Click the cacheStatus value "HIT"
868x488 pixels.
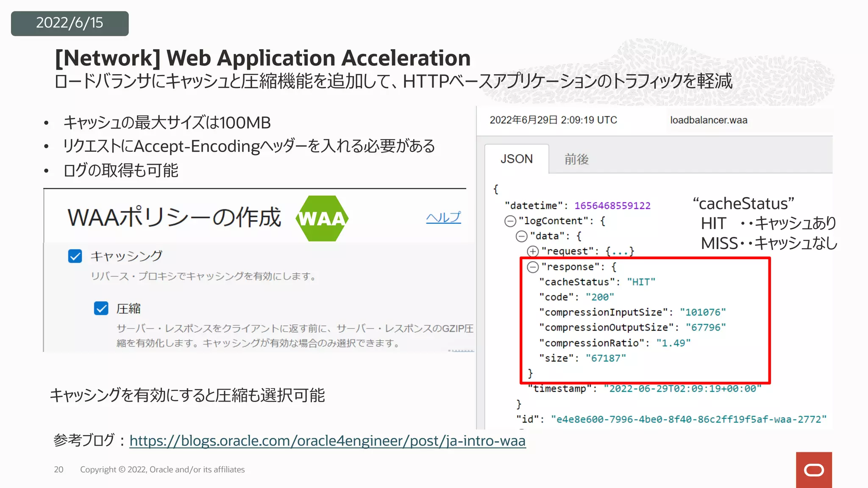pos(641,282)
